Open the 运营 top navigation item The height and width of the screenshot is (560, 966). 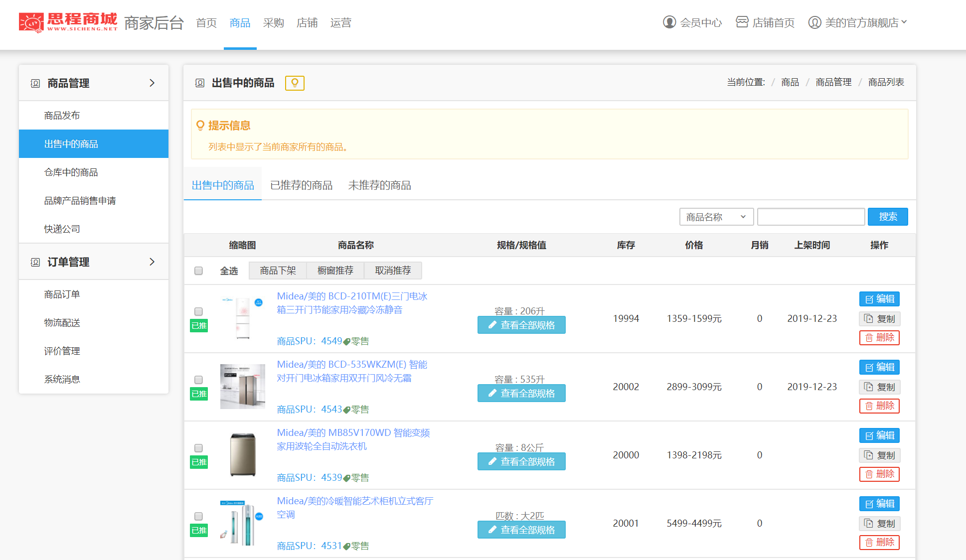pyautogui.click(x=341, y=23)
